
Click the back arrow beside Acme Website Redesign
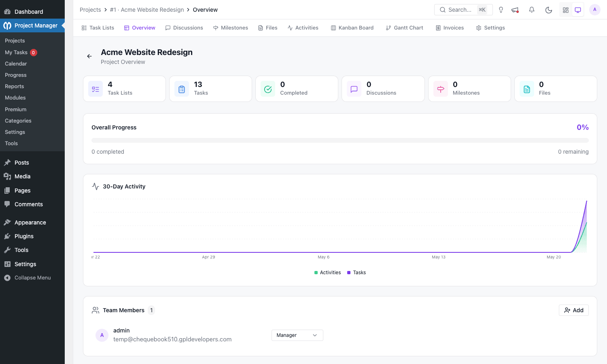click(x=89, y=56)
